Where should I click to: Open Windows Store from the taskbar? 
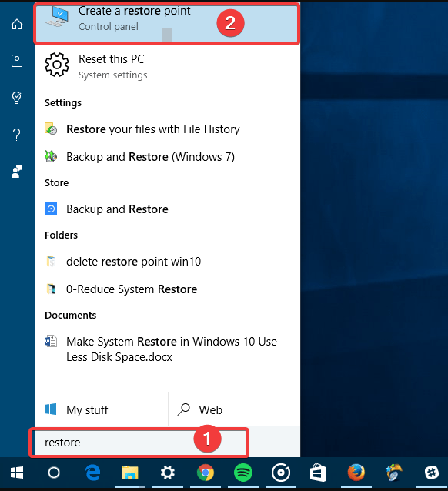(319, 473)
